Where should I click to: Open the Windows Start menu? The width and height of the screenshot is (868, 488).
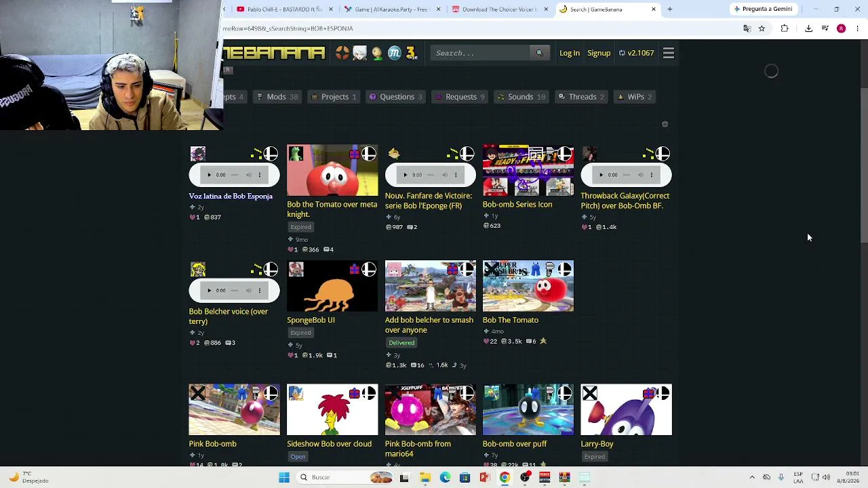pyautogui.click(x=284, y=477)
